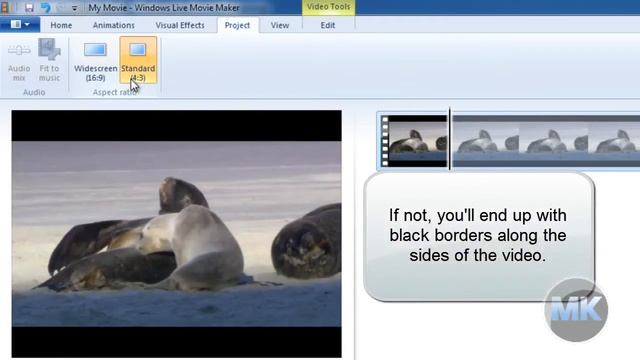
Task: Switch to the Animations tab
Action: pyautogui.click(x=113, y=25)
